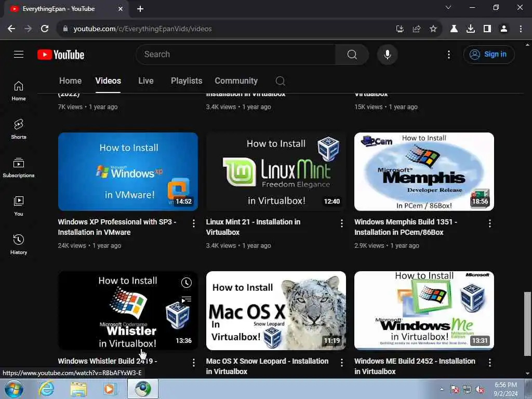Open YouTube settings three-dot menu
This screenshot has width=532, height=399.
tap(448, 55)
